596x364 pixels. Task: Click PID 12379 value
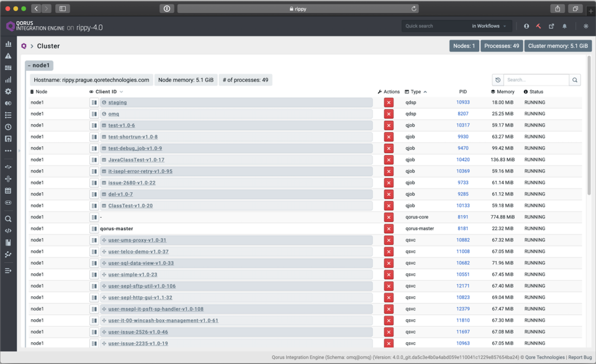[x=463, y=309]
